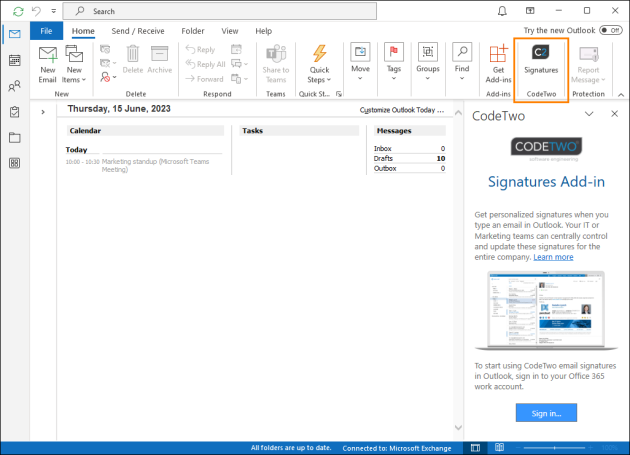This screenshot has height=455, width=630.
Task: Click the Sign in... button
Action: [546, 413]
